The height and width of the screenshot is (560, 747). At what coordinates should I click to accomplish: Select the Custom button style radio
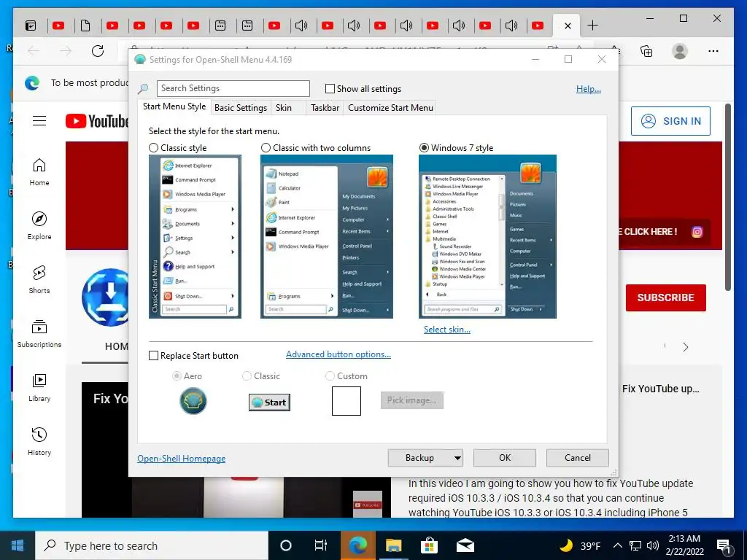point(330,376)
